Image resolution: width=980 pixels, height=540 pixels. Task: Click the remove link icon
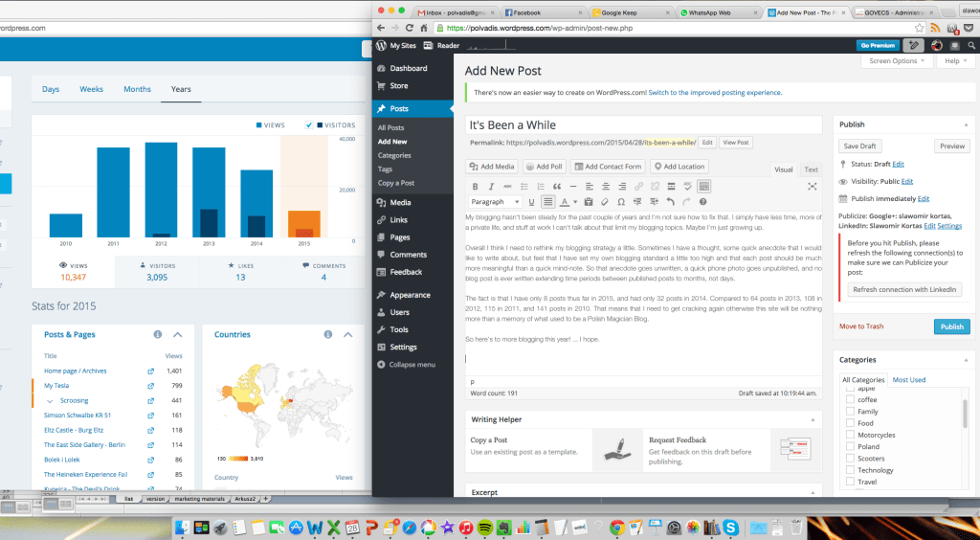pyautogui.click(x=655, y=187)
